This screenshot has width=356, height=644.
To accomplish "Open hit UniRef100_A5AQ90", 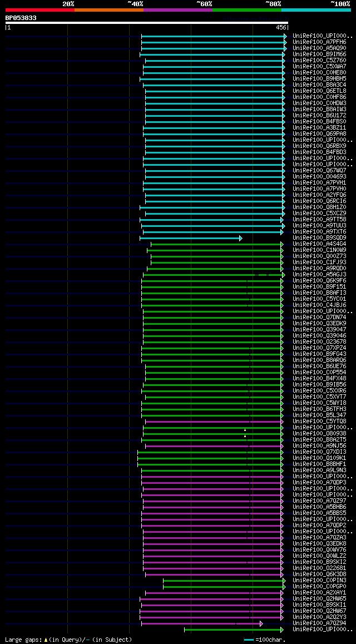I will pos(319,48).
